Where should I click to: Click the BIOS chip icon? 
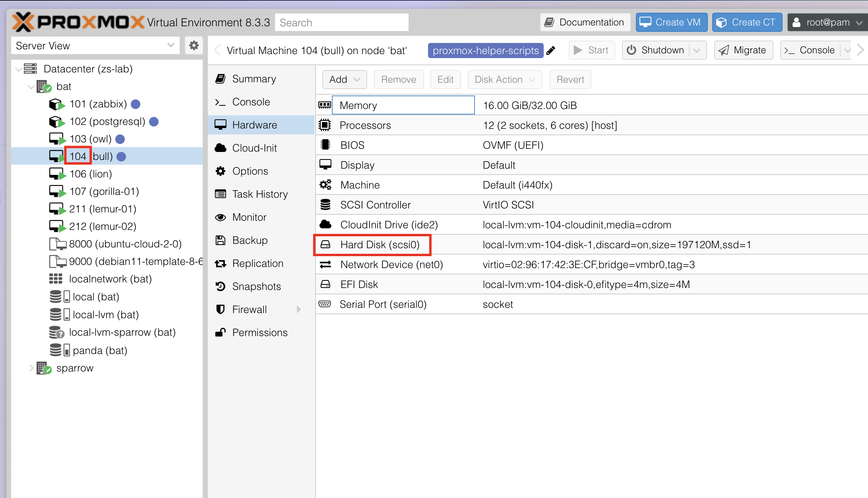tap(325, 145)
